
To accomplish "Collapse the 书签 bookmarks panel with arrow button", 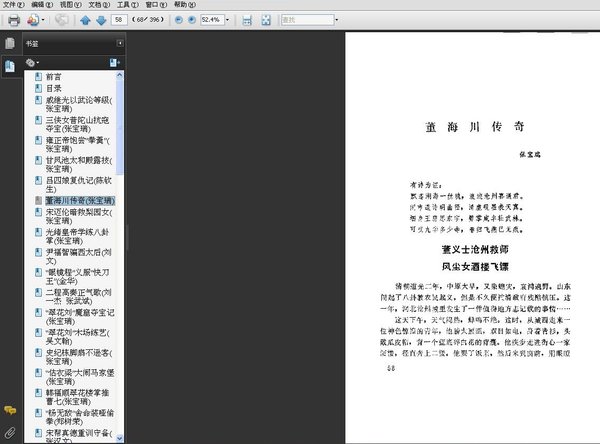I will (x=120, y=43).
